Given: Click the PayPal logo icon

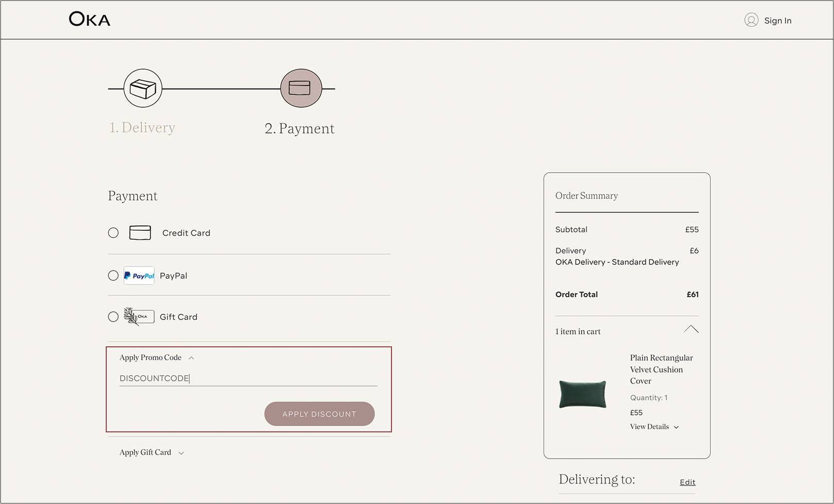Looking at the screenshot, I should point(139,276).
